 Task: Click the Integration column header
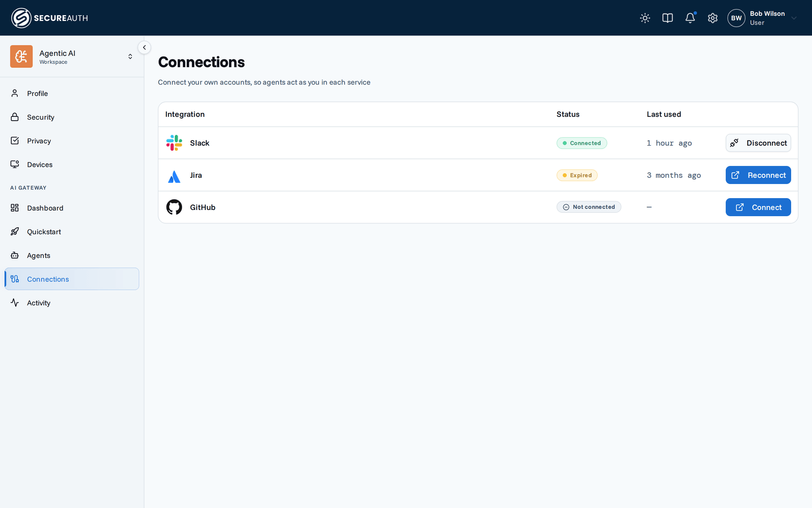click(x=185, y=114)
